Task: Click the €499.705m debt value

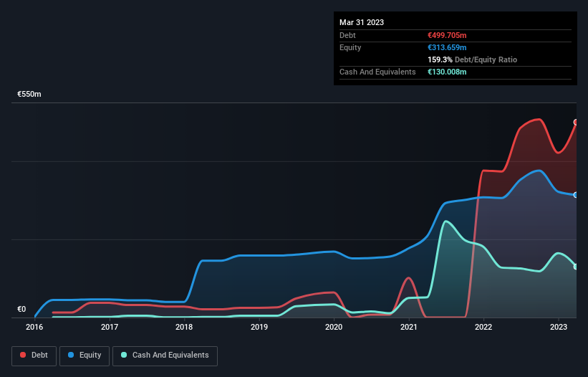Action: (x=447, y=35)
